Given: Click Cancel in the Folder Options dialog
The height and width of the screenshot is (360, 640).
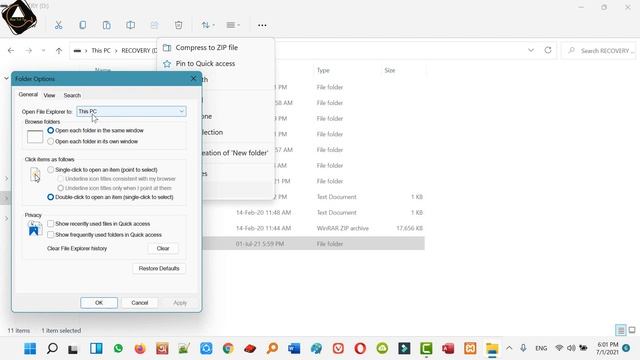Looking at the screenshot, I should [140, 302].
